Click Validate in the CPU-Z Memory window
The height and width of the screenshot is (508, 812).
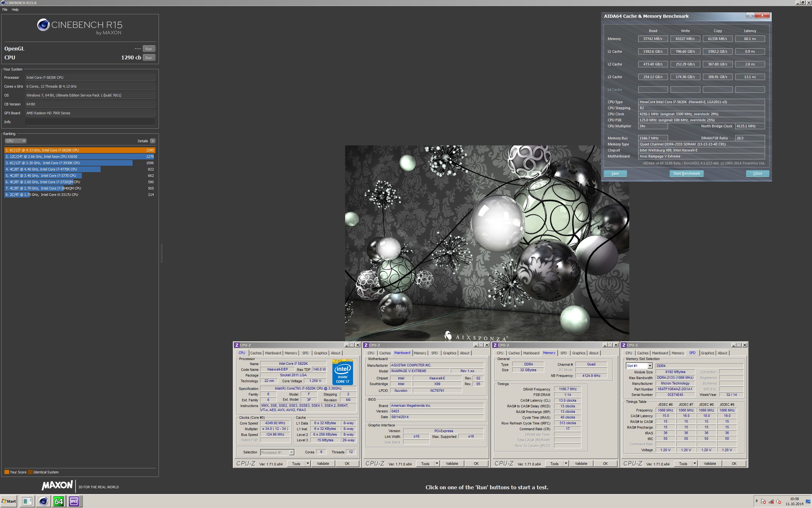point(581,464)
